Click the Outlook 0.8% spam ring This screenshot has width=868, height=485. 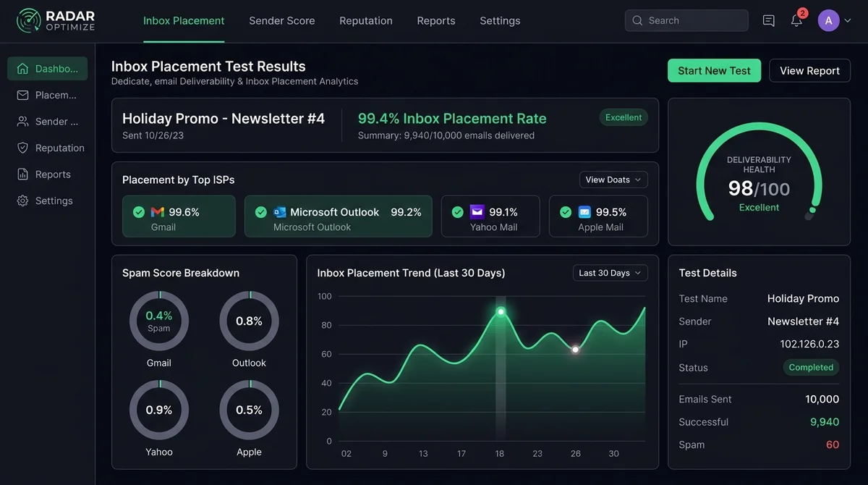[249, 321]
